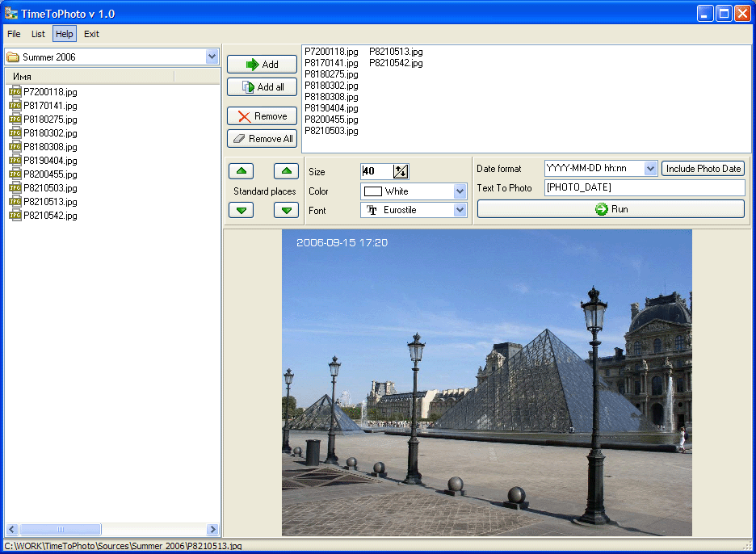The height and width of the screenshot is (554, 756).
Task: Click the Remove All eraser button
Action: click(x=262, y=139)
